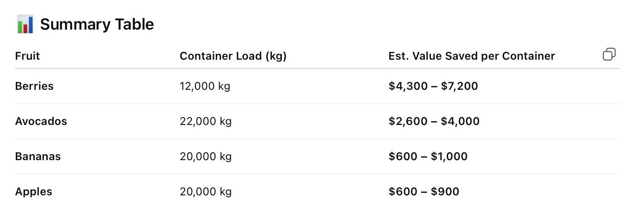
Task: Click the Est. Value Saved per Container header
Action: [472, 56]
